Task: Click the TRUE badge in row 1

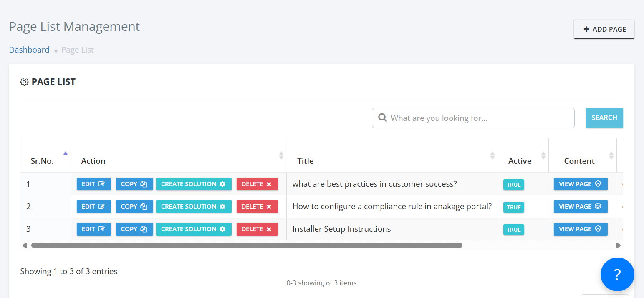Action: 514,185
